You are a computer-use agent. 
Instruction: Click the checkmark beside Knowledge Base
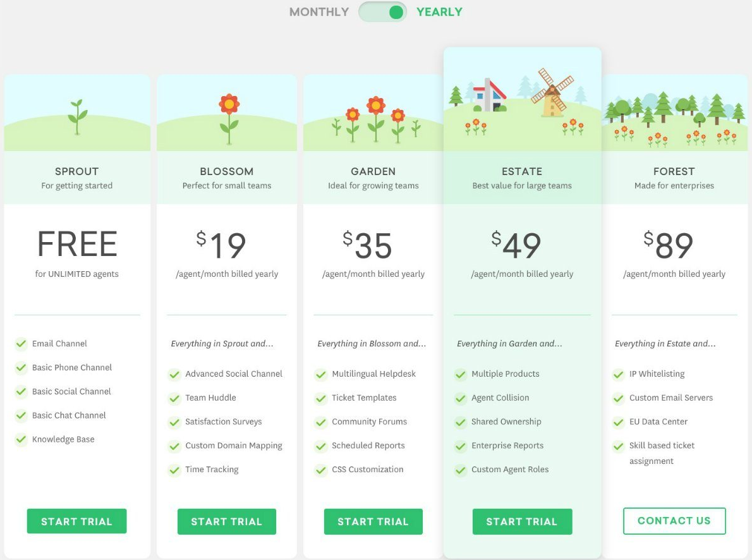point(21,439)
